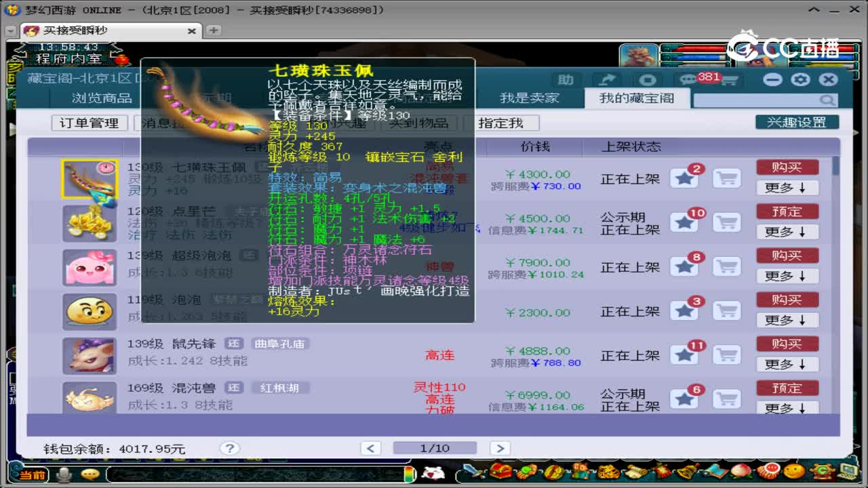Screen dimensions: 868x488
Task: Go to previous page arrow
Action: pyautogui.click(x=371, y=448)
